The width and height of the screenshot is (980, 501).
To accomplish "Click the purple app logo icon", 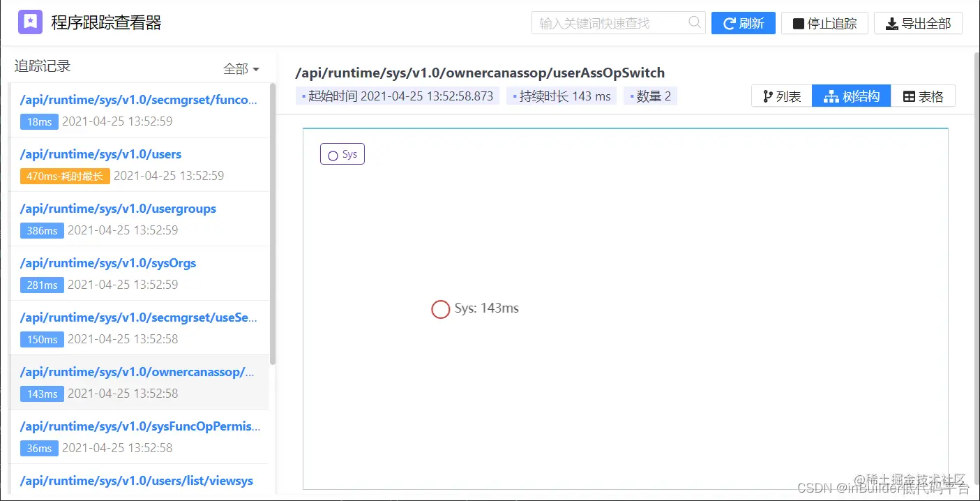I will coord(30,22).
